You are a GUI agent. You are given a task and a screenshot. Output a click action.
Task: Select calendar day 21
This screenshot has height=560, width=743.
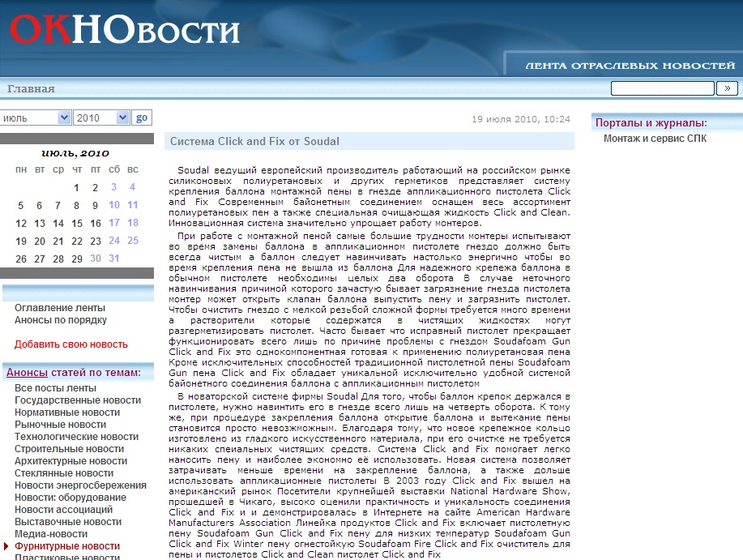tap(58, 242)
